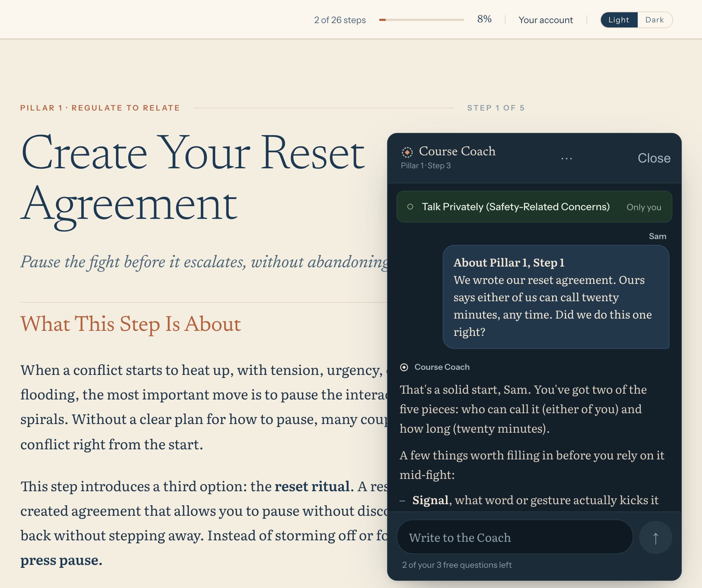Click the italic "Pause the fight" subtitle
702x588 pixels.
(204, 262)
